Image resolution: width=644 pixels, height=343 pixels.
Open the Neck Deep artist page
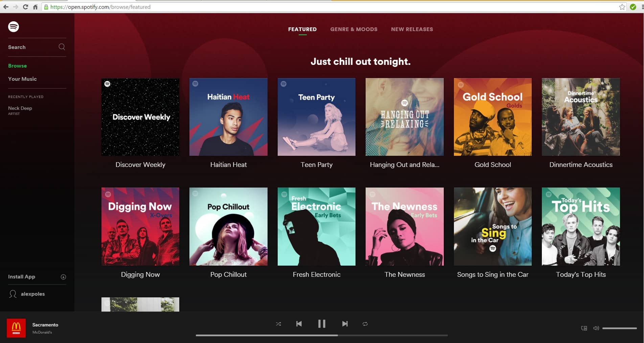tap(20, 108)
